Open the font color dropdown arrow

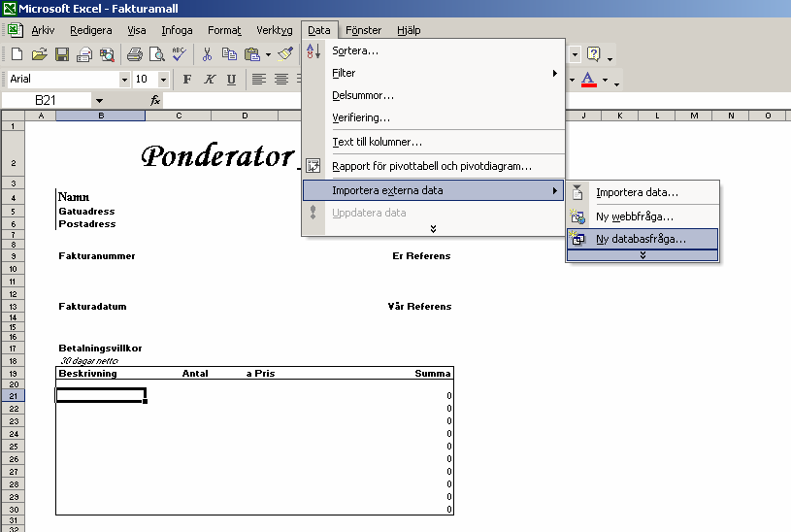click(x=605, y=80)
